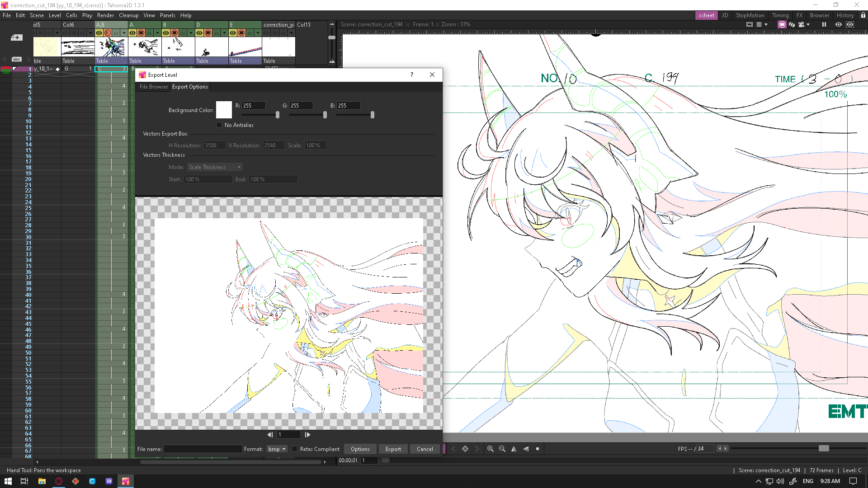Click the pause (freeze) icon in viewer toolbar
Screen dimensions: 868x488
(x=824, y=25)
